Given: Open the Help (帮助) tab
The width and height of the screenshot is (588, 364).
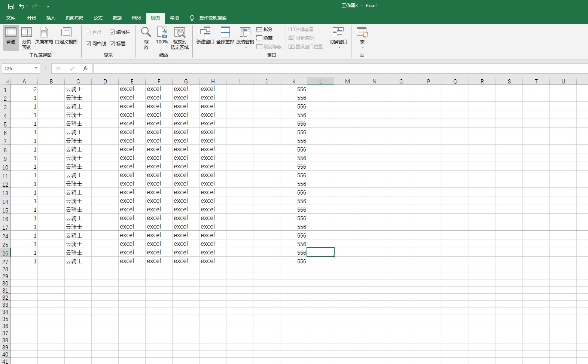Looking at the screenshot, I should point(174,18).
